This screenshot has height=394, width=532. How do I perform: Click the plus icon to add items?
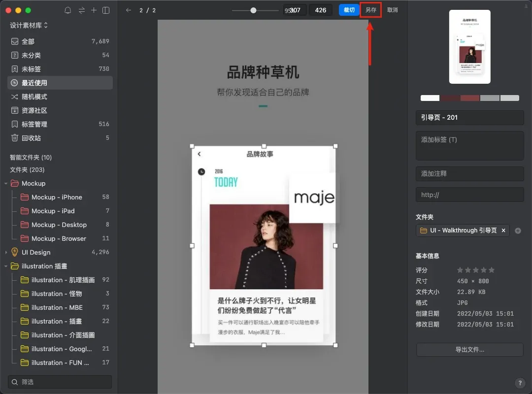94,10
